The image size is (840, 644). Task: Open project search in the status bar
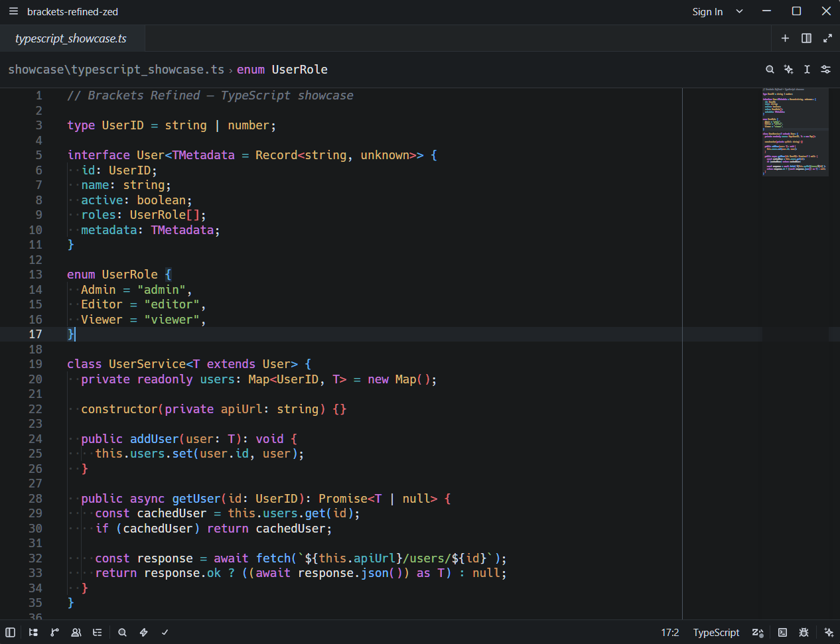(x=122, y=633)
